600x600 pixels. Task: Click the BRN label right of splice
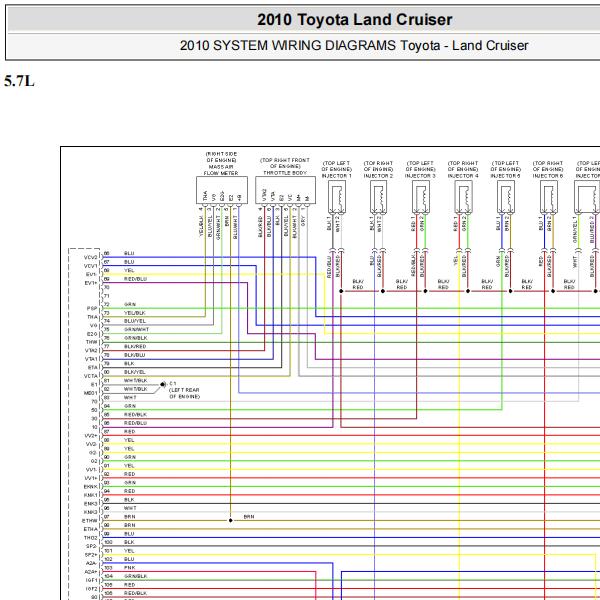coord(249,517)
